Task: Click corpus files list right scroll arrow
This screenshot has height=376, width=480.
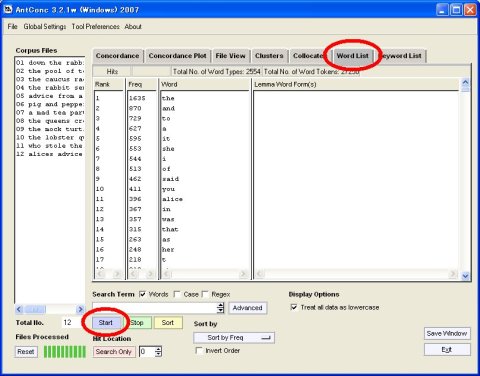Action: 80,309
